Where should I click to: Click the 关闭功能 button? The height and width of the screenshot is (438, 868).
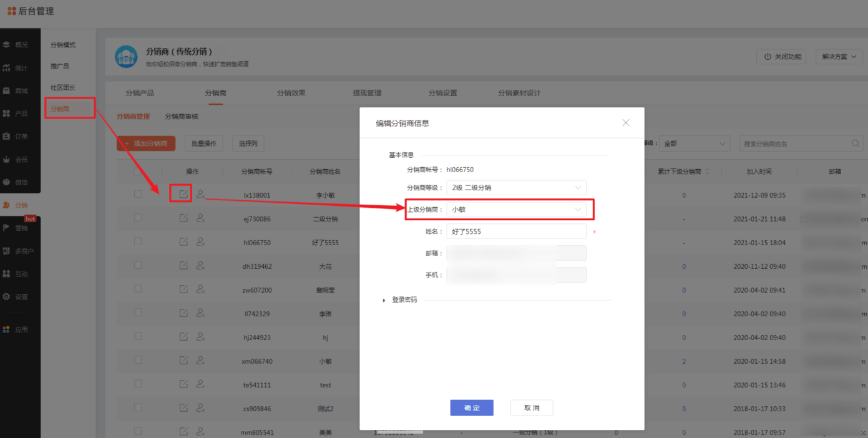(781, 56)
